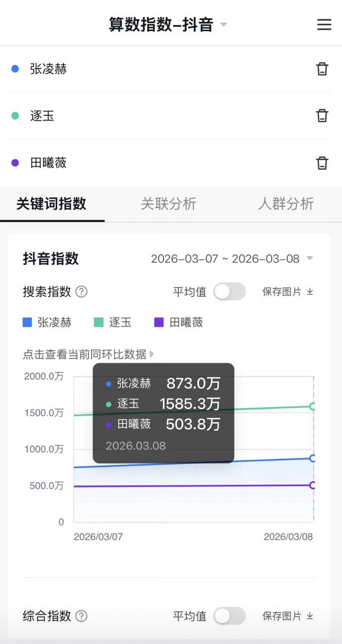Click the 综合指数 help question icon

(x=81, y=616)
